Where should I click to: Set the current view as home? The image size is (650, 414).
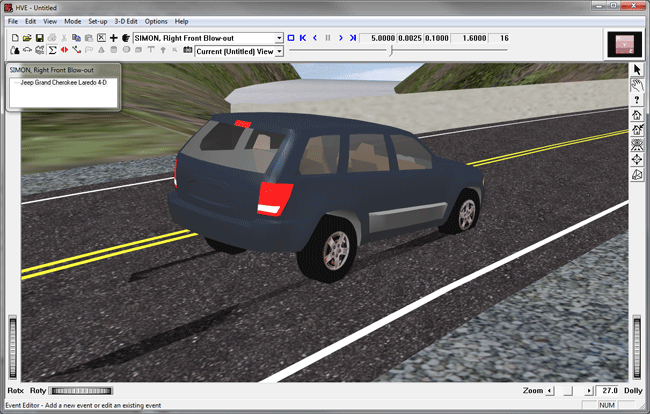click(636, 130)
